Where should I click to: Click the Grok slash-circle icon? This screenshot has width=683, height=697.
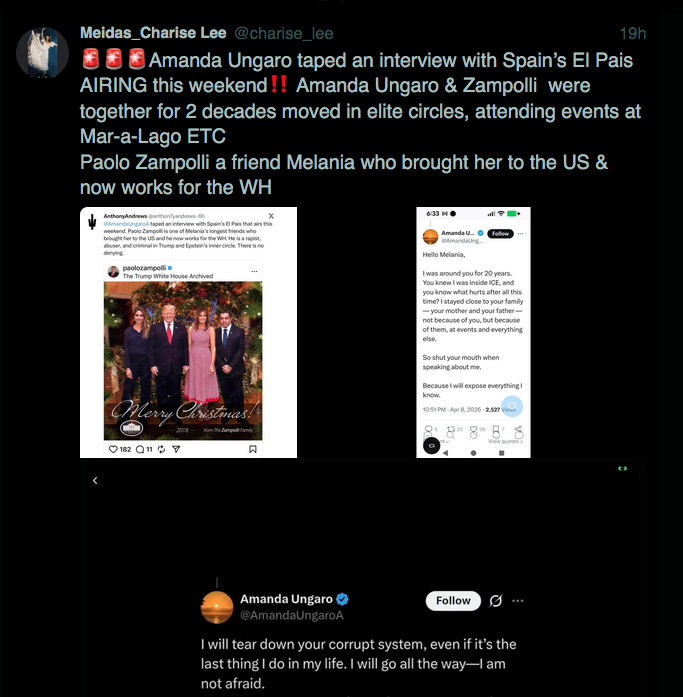pyautogui.click(x=495, y=601)
